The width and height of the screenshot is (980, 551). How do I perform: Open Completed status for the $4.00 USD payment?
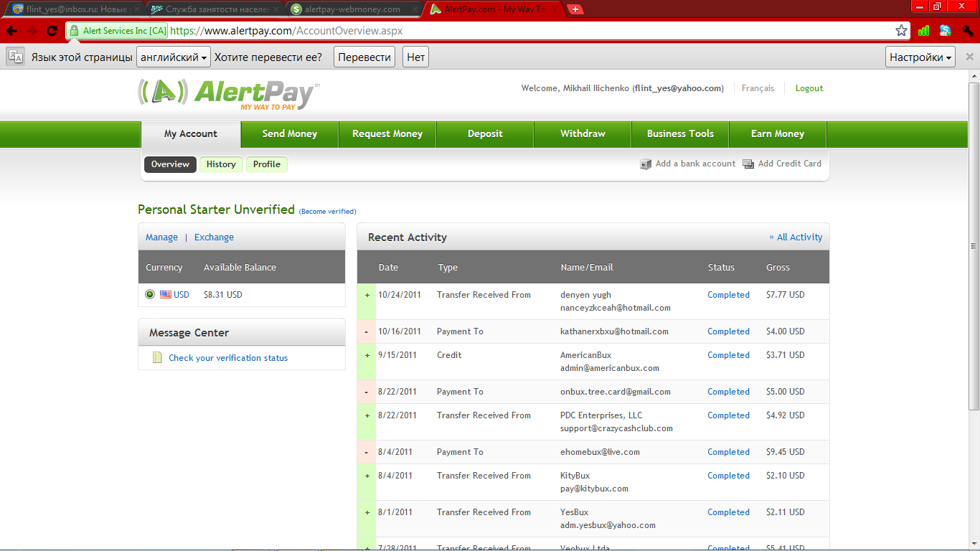click(x=728, y=331)
